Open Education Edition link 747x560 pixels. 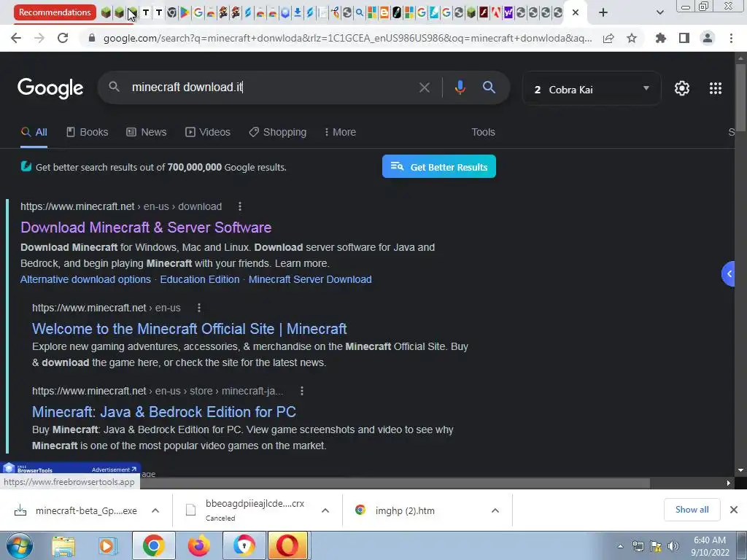[x=200, y=279]
